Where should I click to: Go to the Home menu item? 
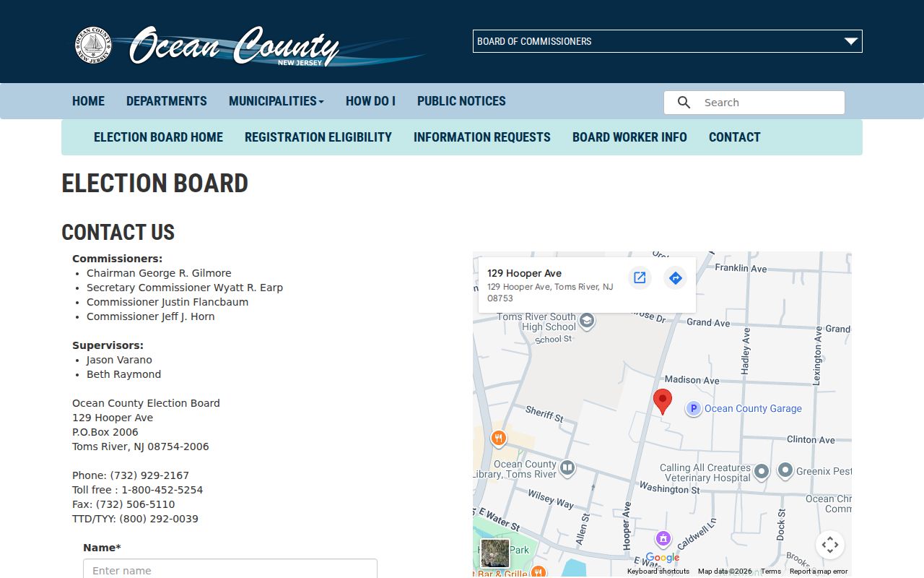click(88, 101)
